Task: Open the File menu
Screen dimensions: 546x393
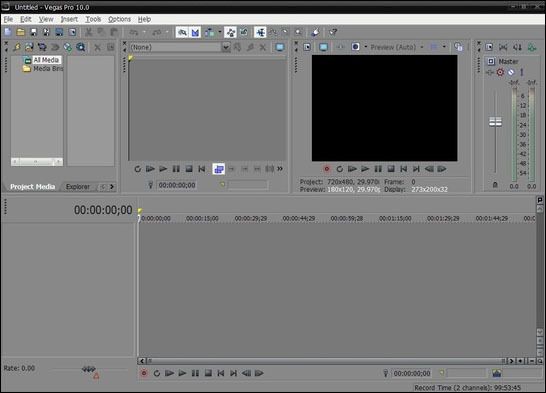Action: coord(8,19)
